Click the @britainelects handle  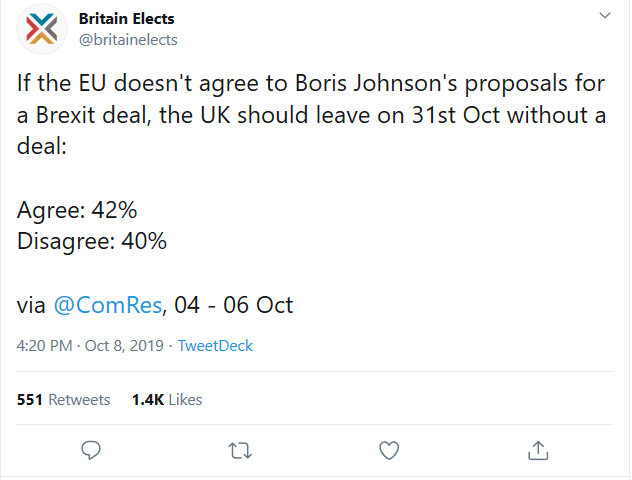tap(128, 40)
